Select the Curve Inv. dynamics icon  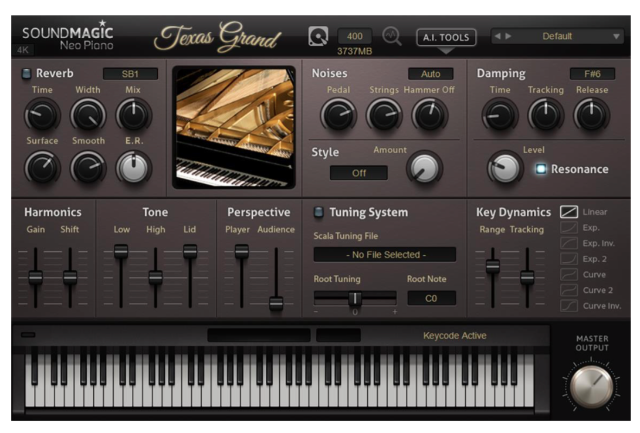point(569,306)
